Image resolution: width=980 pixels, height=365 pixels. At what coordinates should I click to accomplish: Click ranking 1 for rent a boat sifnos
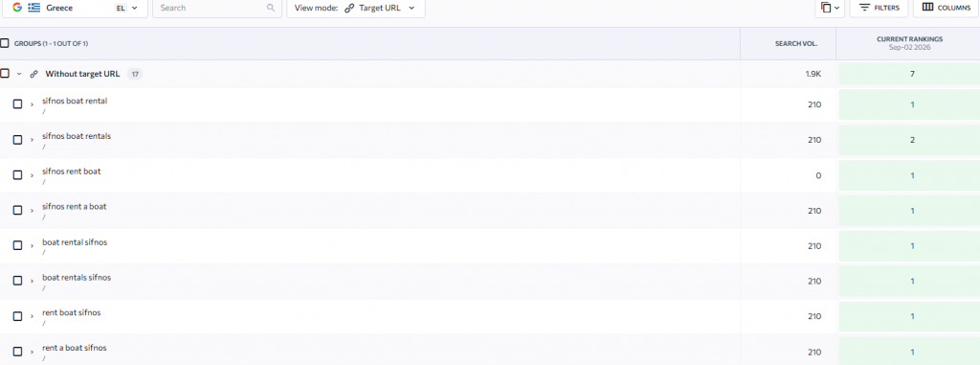pos(912,352)
